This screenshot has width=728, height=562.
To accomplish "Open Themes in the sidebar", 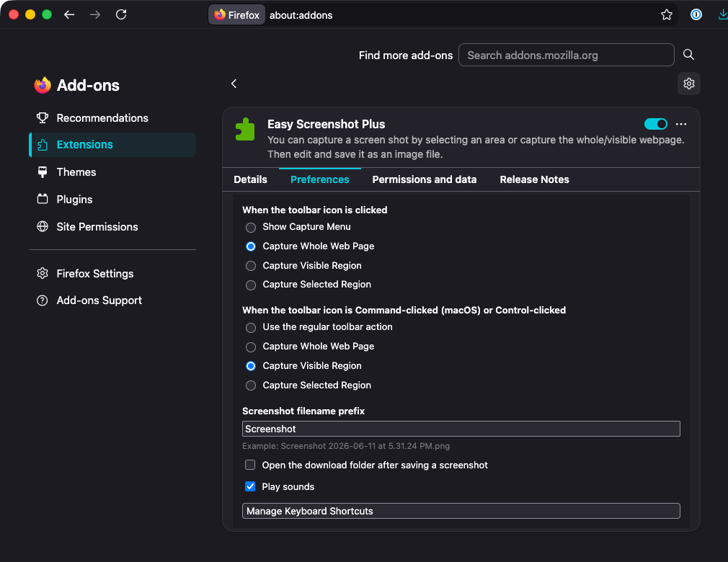I will coord(112,172).
